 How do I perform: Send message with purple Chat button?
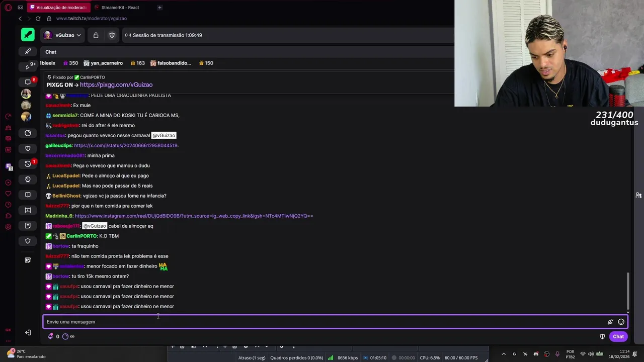pyautogui.click(x=618, y=336)
